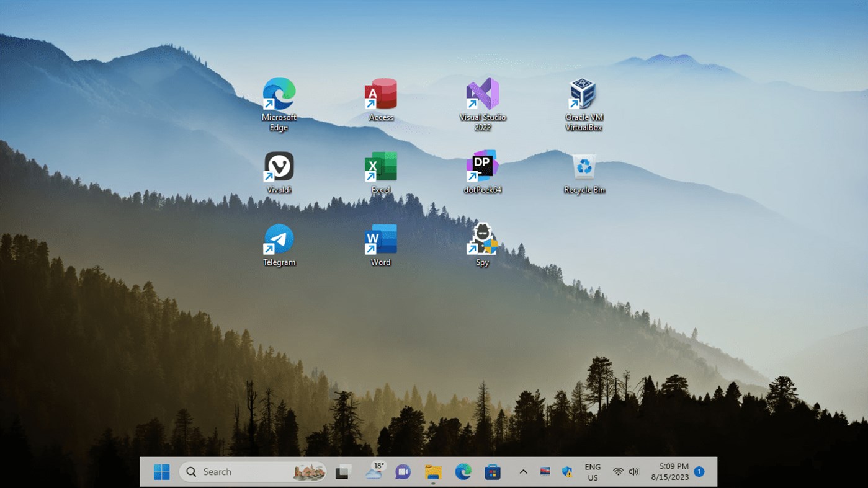Open Windows Security from the system tray

568,472
